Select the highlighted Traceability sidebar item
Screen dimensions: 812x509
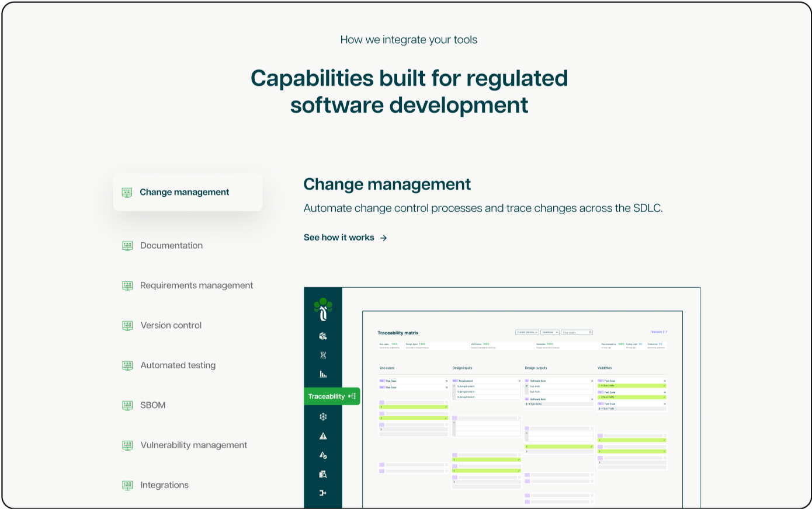point(332,396)
